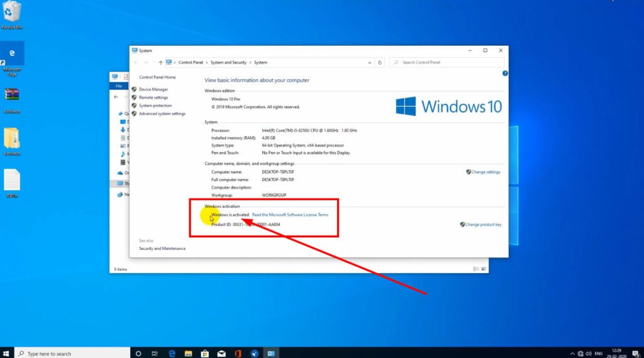Click Change product key link
This screenshot has height=358, width=644.
(x=483, y=224)
